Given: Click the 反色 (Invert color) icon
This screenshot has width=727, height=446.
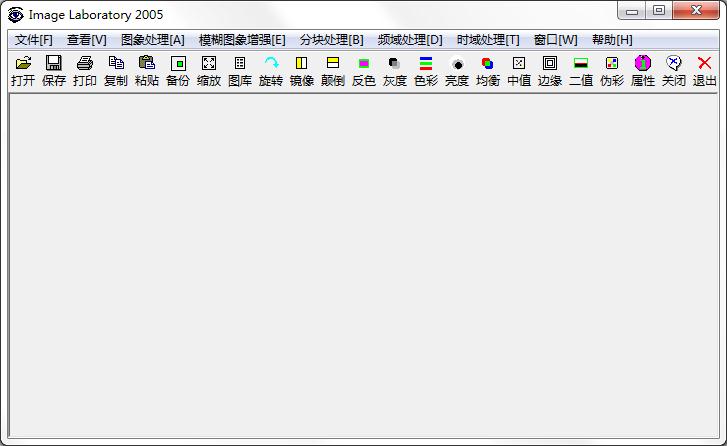Looking at the screenshot, I should tap(364, 63).
